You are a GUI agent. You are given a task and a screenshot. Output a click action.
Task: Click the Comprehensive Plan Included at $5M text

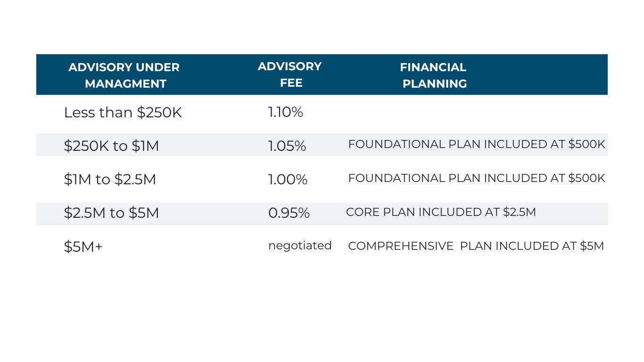click(x=476, y=246)
